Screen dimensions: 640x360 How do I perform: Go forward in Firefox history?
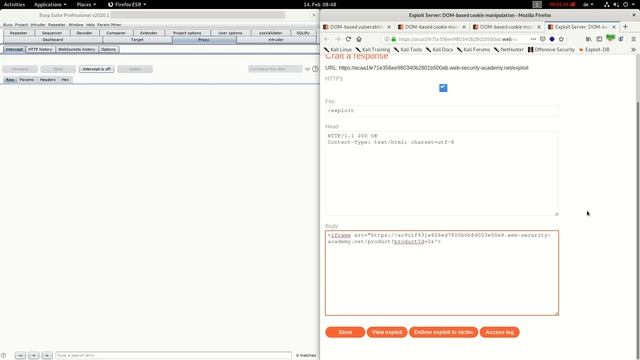coord(337,39)
